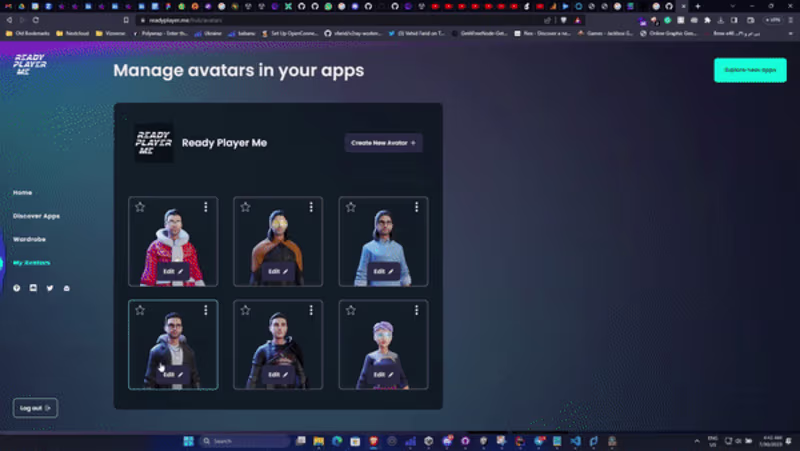Click the Ready Player Me logo at top left
The width and height of the screenshot is (800, 451).
(x=30, y=65)
